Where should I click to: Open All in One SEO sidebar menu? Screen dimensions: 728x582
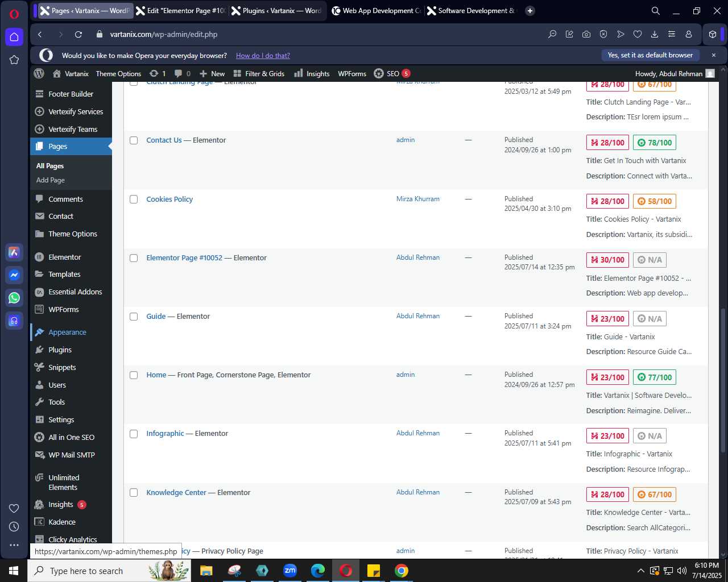[x=72, y=438]
